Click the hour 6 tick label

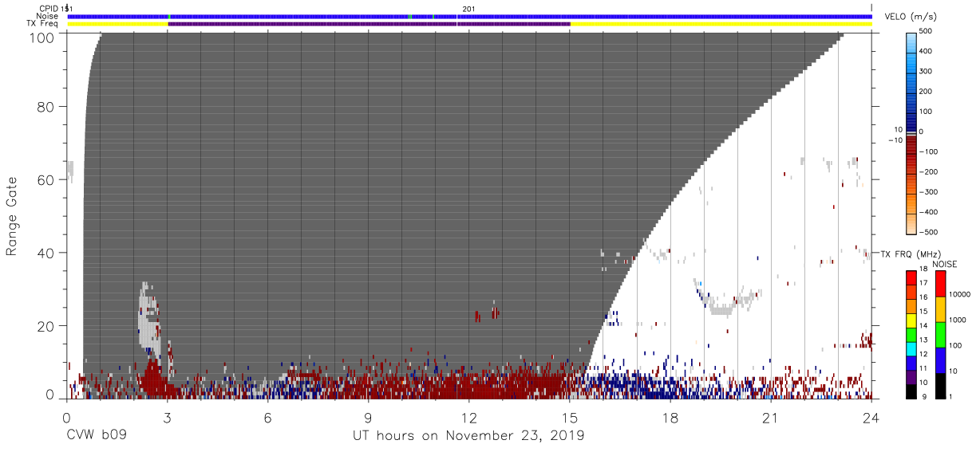(268, 418)
